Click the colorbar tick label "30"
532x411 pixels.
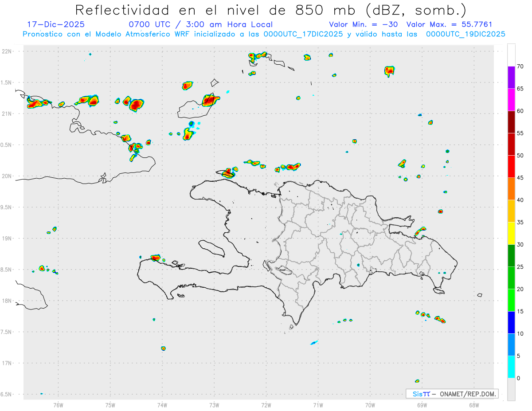tap(520, 245)
